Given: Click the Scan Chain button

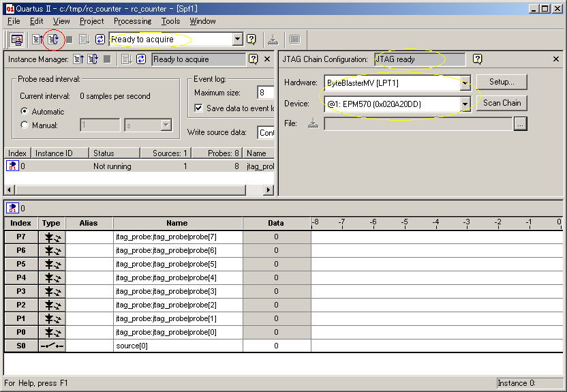Looking at the screenshot, I should 502,103.
